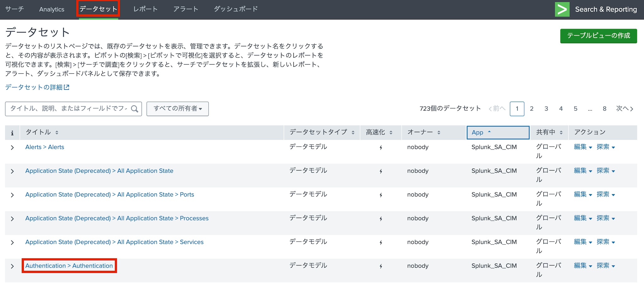This screenshot has height=284, width=644.
Task: Open the ダッシュボード navigation tab
Action: coord(236,9)
